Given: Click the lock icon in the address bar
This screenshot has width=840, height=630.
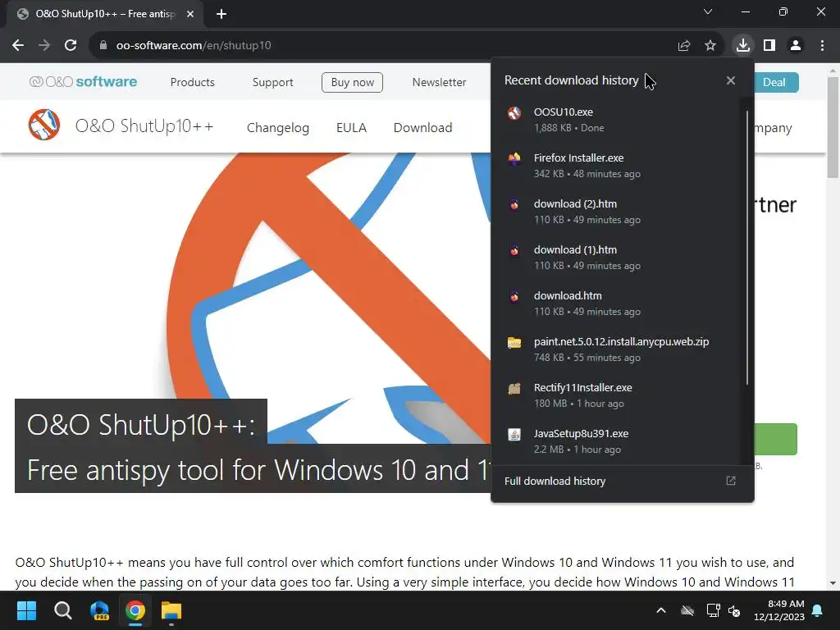Looking at the screenshot, I should point(103,45).
